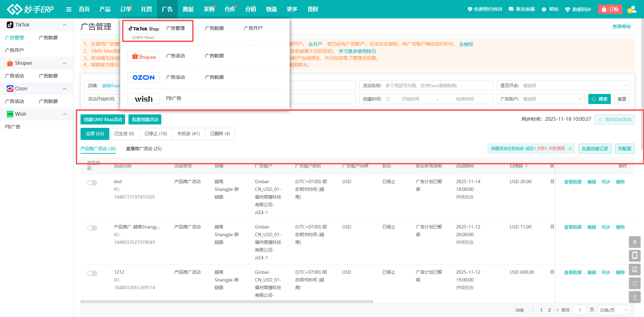Select the 直播推广活动 (25) tab
Image resolution: width=644 pixels, height=317 pixels.
coord(144,149)
